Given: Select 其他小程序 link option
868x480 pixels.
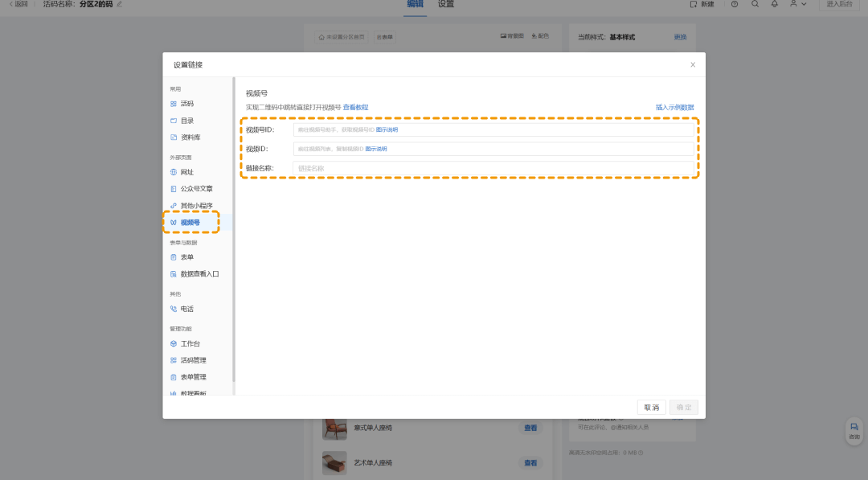Looking at the screenshot, I should pyautogui.click(x=196, y=206).
